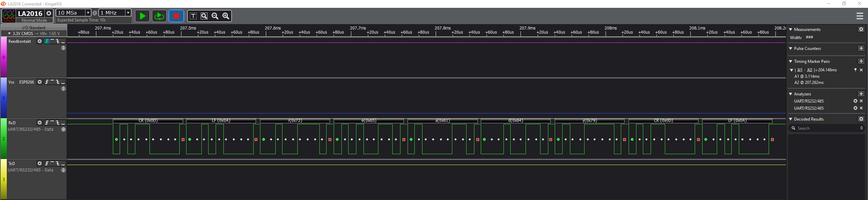Zoom in the waveform view
Screen dimensions: 868x200
(x=226, y=16)
